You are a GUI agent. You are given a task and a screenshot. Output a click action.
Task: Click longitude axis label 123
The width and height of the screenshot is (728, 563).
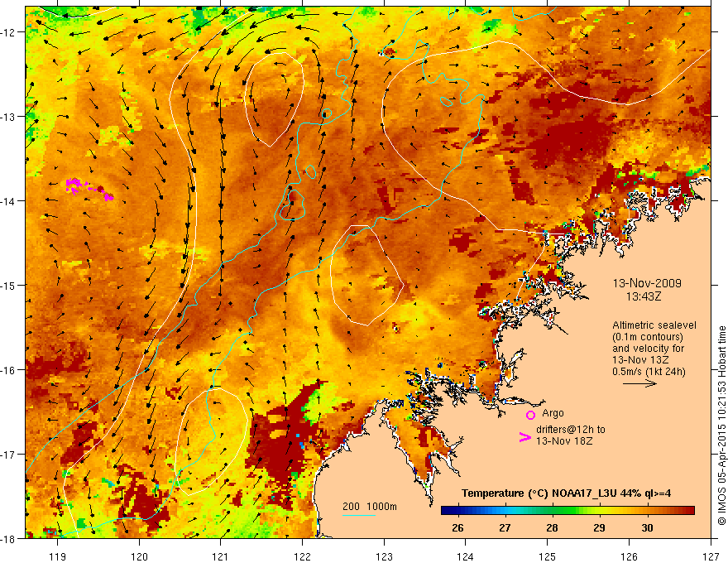coord(384,556)
